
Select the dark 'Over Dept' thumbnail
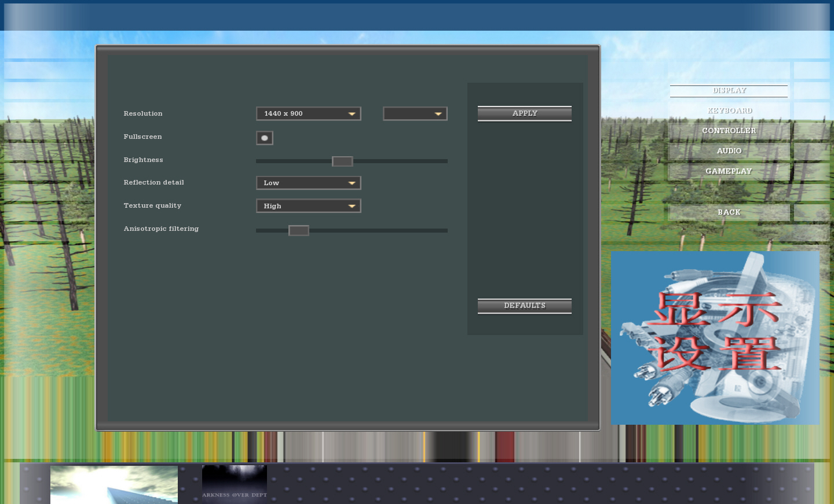235,482
